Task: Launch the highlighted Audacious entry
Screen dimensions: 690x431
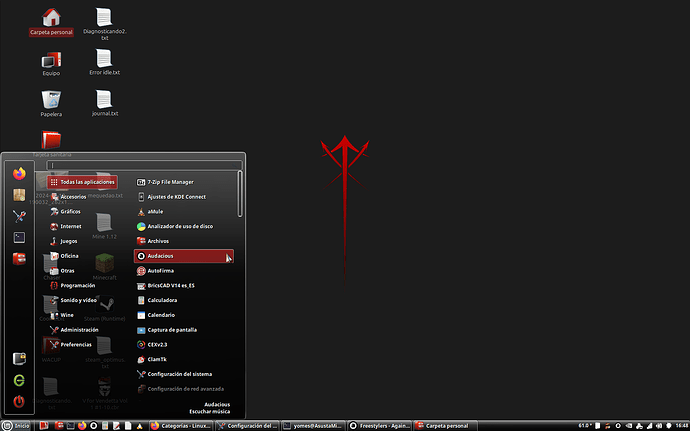Action: [184, 256]
